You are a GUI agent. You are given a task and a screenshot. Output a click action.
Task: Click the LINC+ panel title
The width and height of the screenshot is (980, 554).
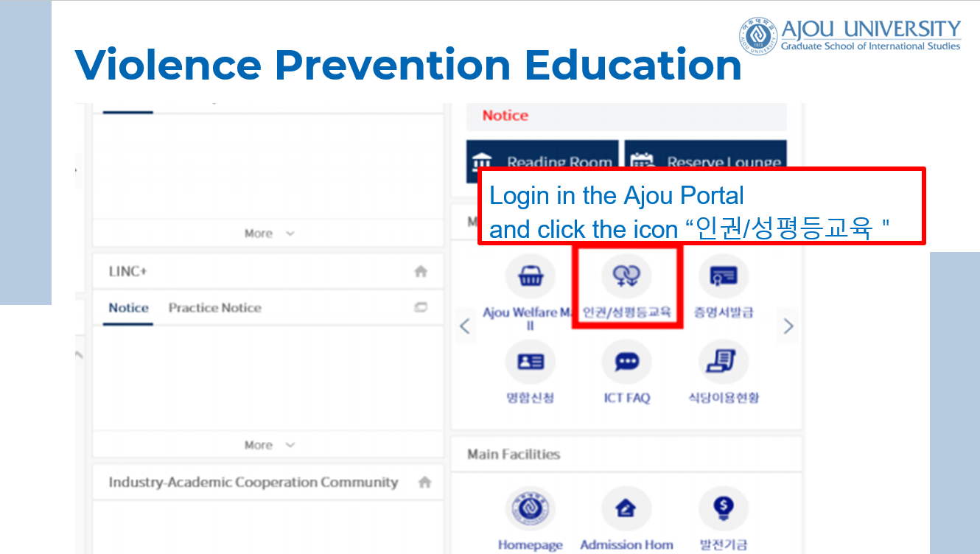[128, 272]
